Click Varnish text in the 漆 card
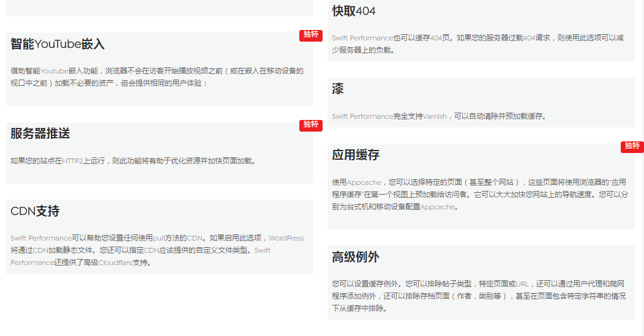This screenshot has height=336, width=644. point(435,116)
